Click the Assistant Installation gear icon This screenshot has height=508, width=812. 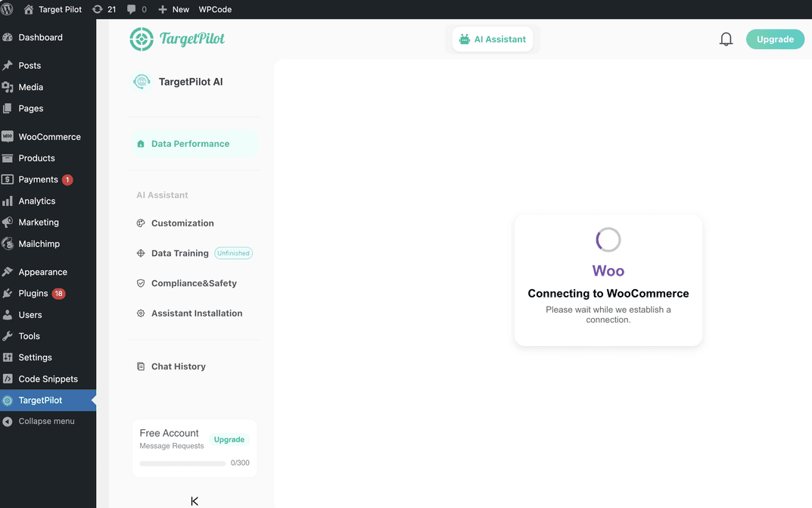point(140,313)
